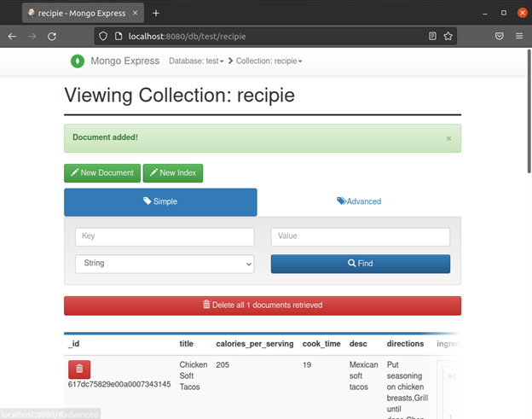Screen dimensions: 532x419
Task: Sort by the directions column header
Action: [405, 344]
